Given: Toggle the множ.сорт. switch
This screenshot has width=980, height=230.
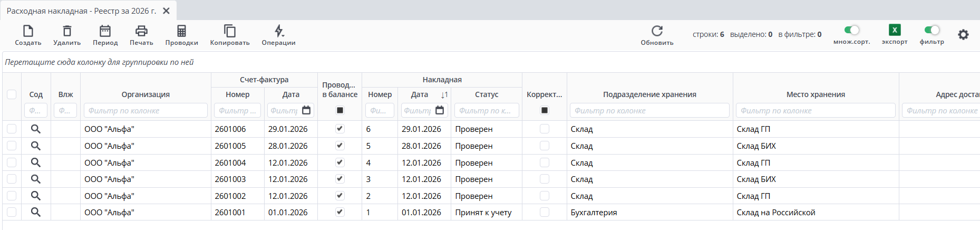Looking at the screenshot, I should click(x=851, y=30).
